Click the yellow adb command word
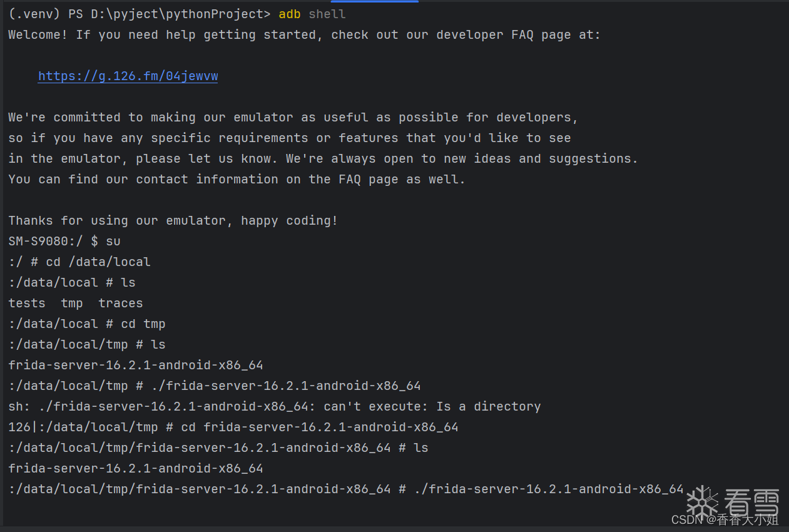Viewport: 789px width, 532px height. 290,14
